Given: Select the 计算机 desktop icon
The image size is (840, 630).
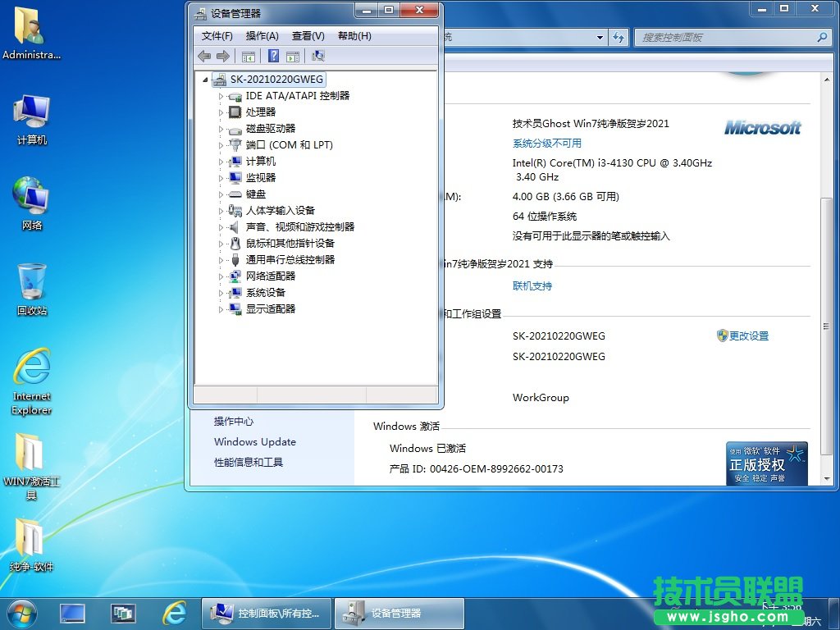Looking at the screenshot, I should pyautogui.click(x=32, y=120).
